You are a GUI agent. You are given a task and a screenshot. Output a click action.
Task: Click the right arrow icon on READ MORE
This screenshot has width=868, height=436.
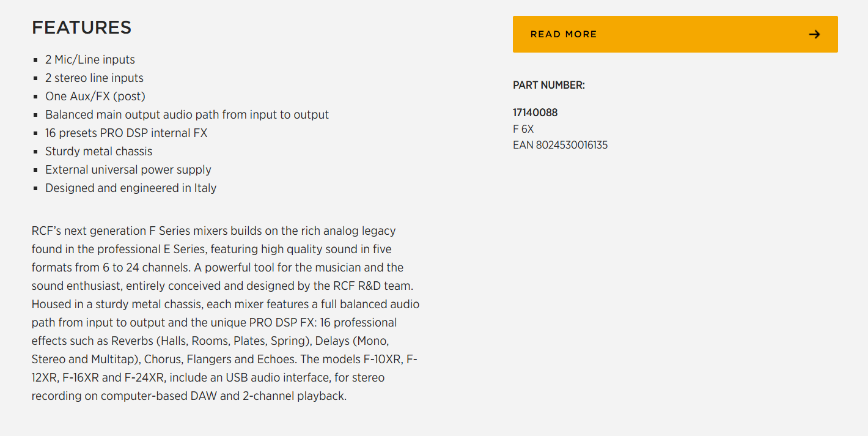pyautogui.click(x=814, y=34)
